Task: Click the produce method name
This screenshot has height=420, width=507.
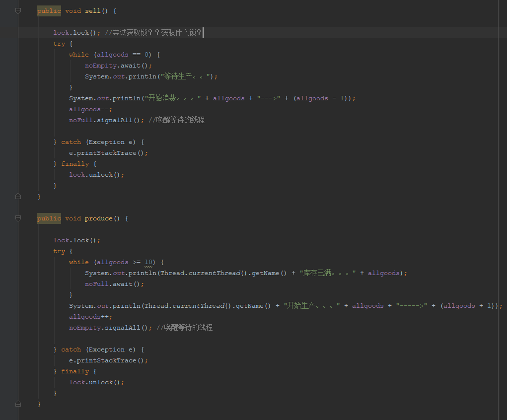Action: coord(98,218)
